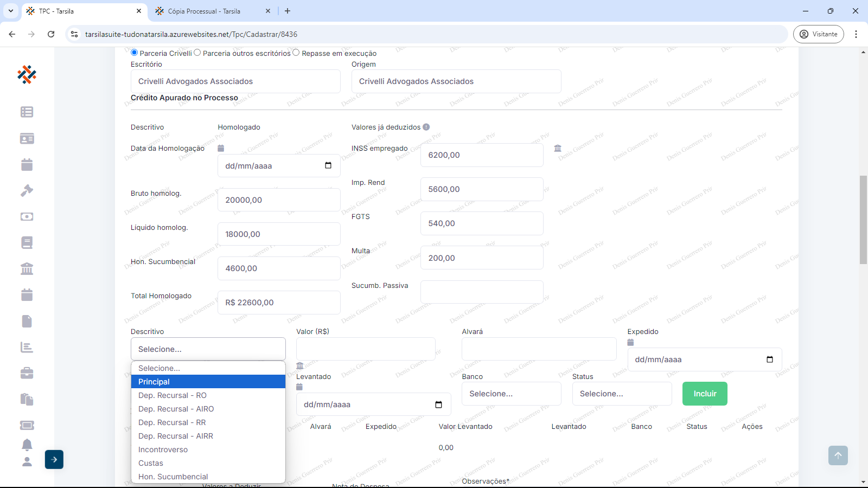This screenshot has height=488, width=868.
Task: Choose Parceria outros escritórios radio option
Action: coord(197,53)
